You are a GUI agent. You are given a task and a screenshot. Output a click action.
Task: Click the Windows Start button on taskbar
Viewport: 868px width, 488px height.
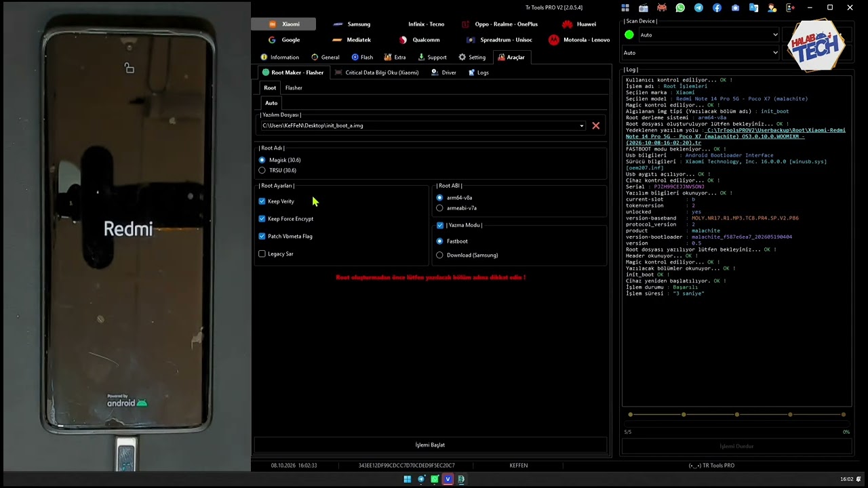(x=407, y=479)
